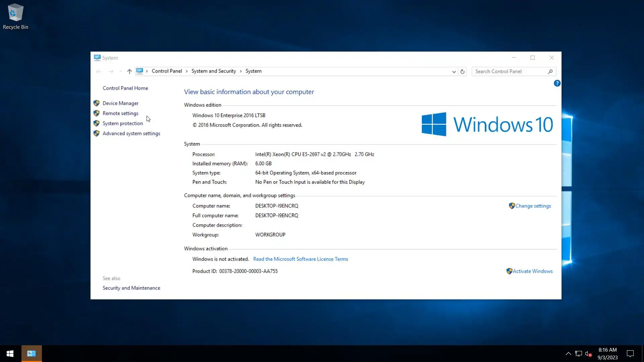Select Control Panel breadcrumb item
This screenshot has width=644, height=362.
pyautogui.click(x=167, y=71)
